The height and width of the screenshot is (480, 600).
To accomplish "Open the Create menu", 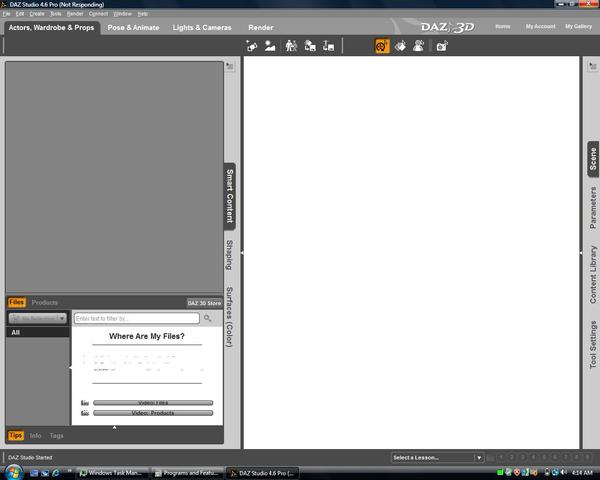I will pyautogui.click(x=37, y=14).
